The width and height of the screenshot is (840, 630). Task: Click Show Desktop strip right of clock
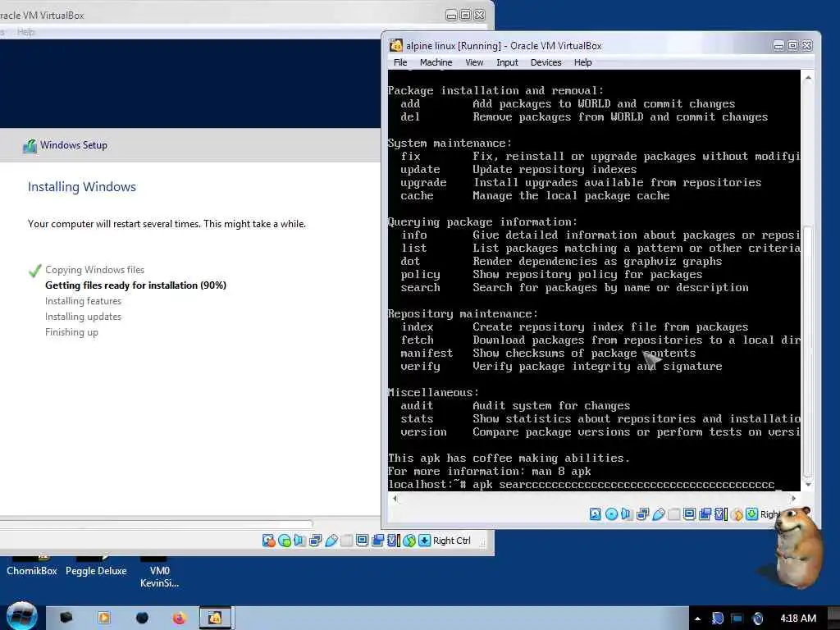(834, 619)
